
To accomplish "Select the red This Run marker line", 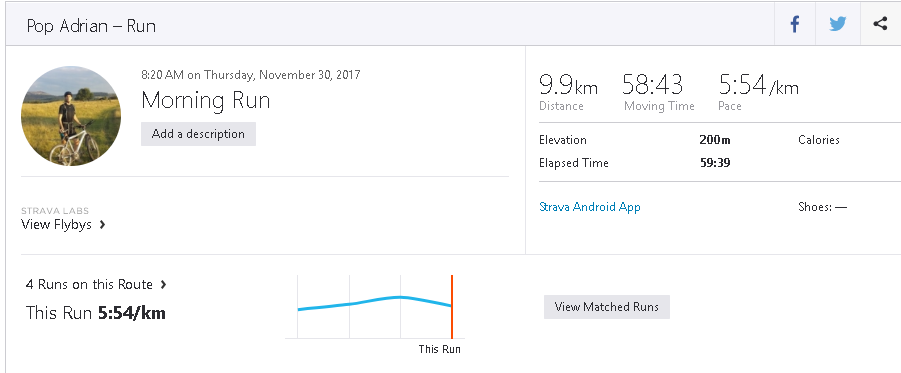I will point(452,306).
